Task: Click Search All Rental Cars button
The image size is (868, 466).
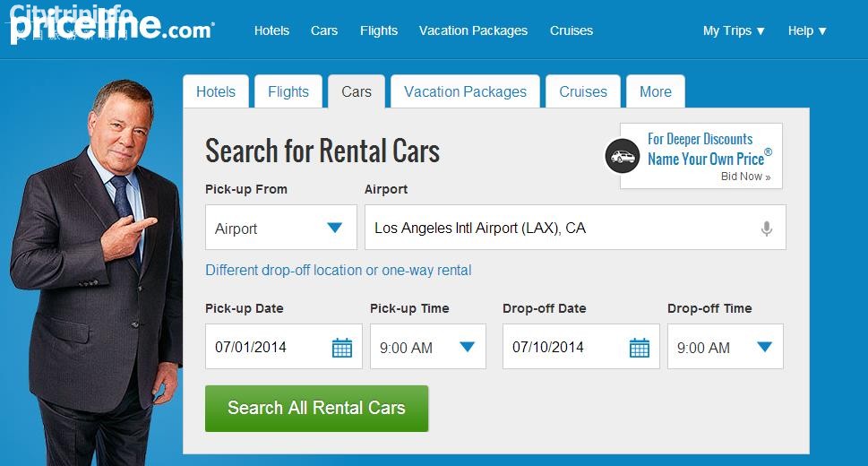Action: click(316, 409)
